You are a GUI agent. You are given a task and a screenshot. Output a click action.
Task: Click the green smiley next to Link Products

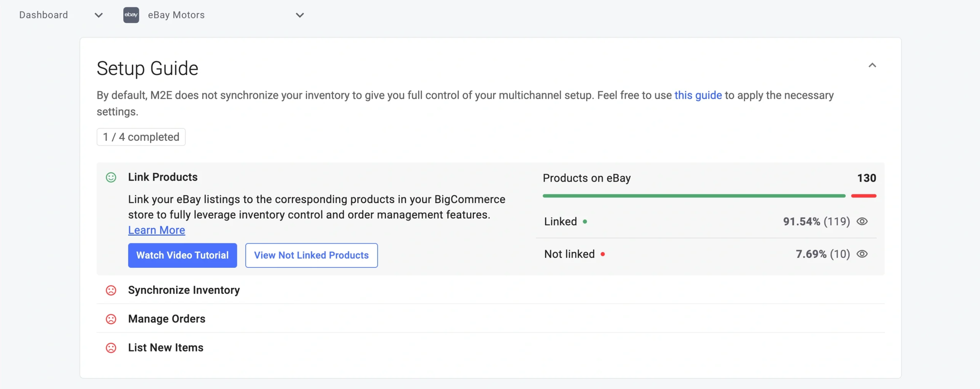[x=111, y=177]
